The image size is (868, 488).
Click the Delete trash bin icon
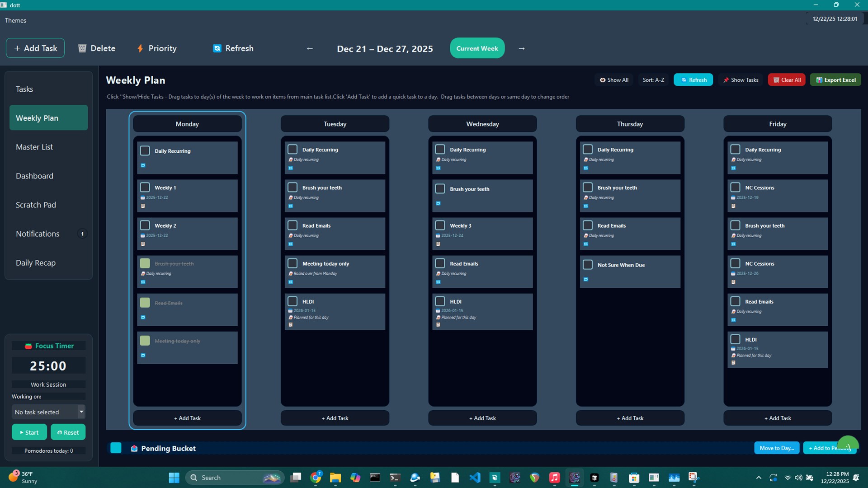coord(82,48)
